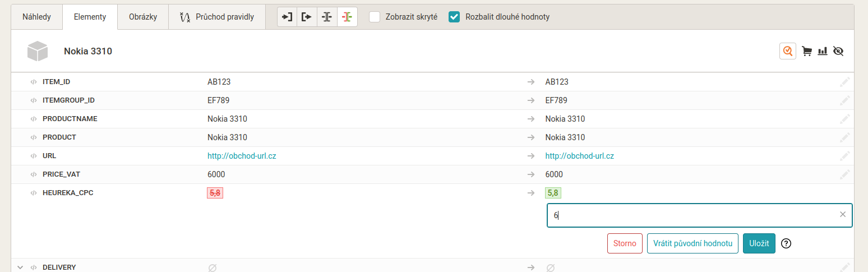868x272 pixels.
Task: Open the bar chart statistics icon
Action: pyautogui.click(x=823, y=52)
